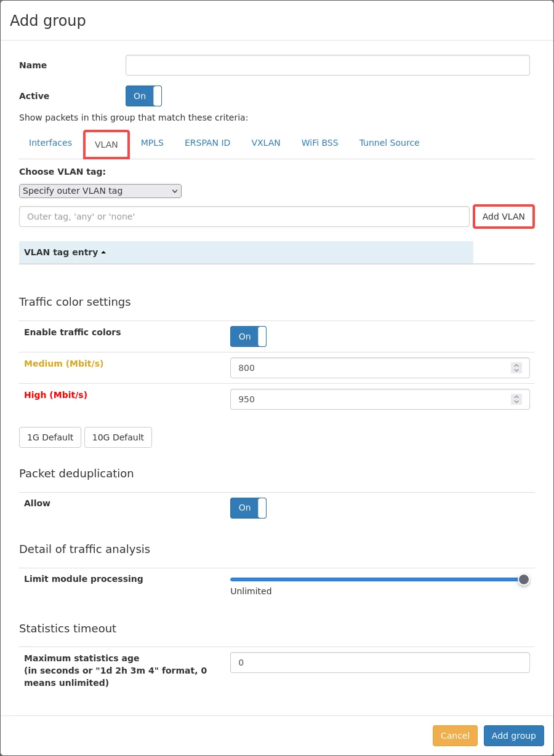Focus the group Name text field

(327, 65)
